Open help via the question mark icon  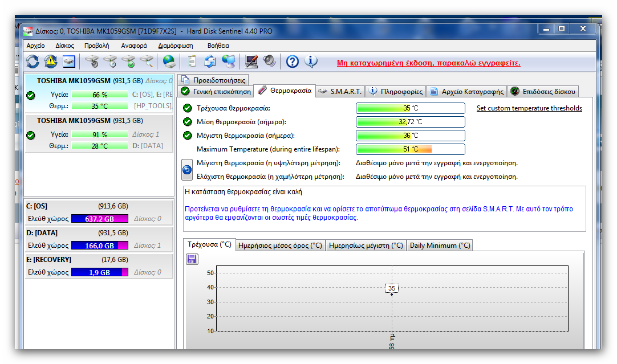[x=293, y=62]
